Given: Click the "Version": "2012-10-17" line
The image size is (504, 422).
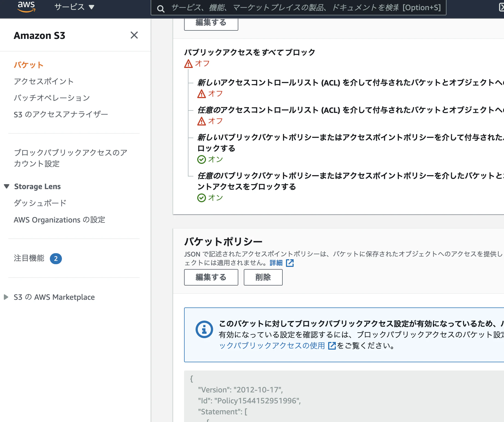Looking at the screenshot, I should [240, 390].
